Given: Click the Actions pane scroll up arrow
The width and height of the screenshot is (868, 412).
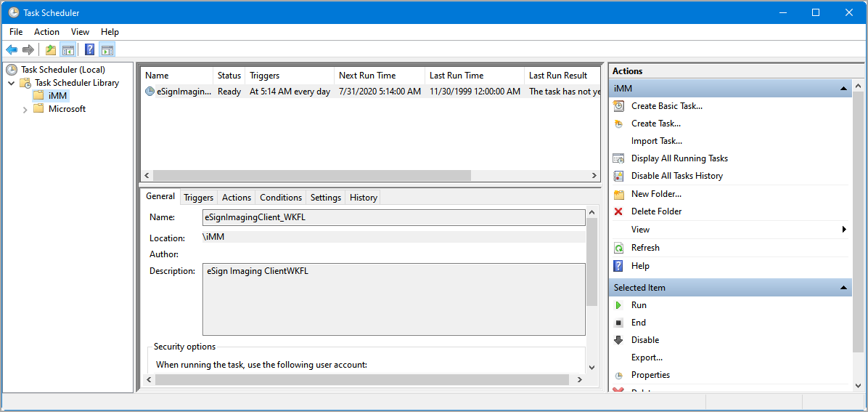Looking at the screenshot, I should [x=858, y=86].
